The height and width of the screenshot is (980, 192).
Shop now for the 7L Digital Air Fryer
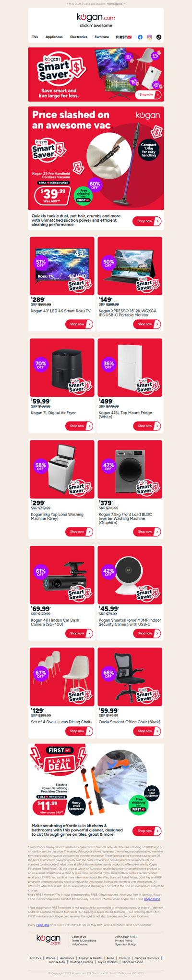[x=79, y=426]
